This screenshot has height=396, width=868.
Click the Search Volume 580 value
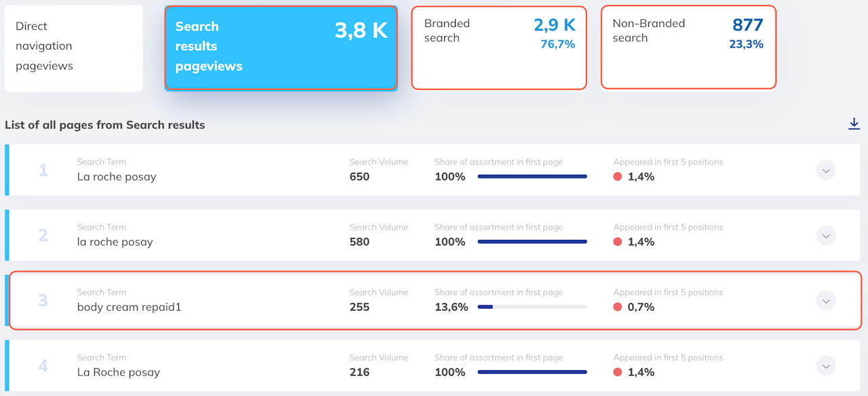(359, 242)
